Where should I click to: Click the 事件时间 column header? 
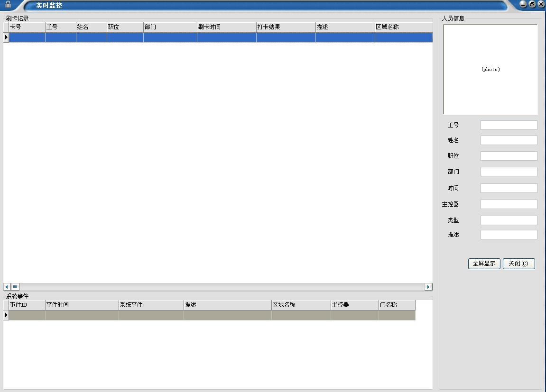click(x=82, y=305)
